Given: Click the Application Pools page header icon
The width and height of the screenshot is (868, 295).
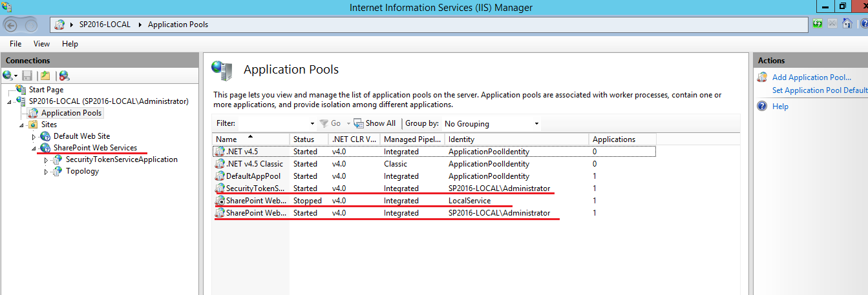Looking at the screenshot, I should [x=222, y=70].
